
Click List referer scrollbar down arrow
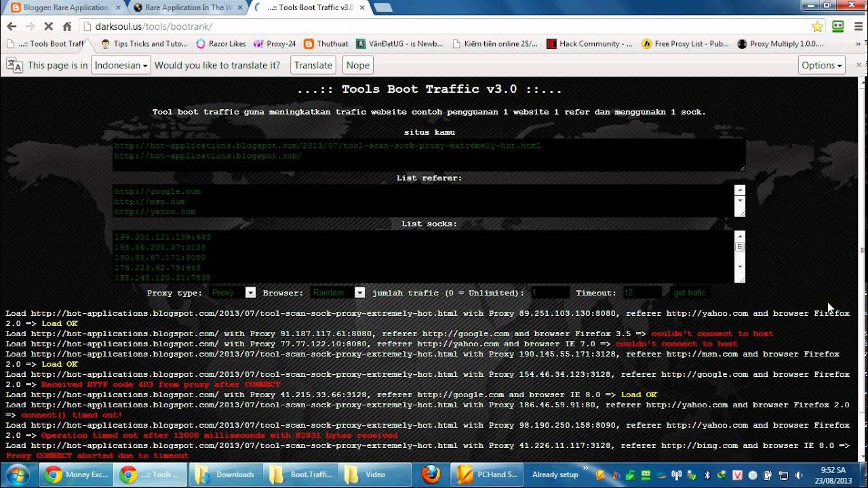click(740, 201)
